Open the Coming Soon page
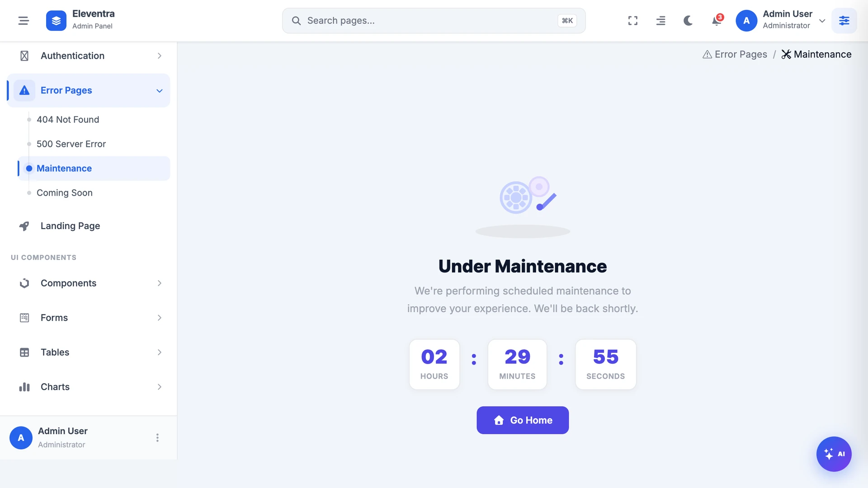Screen dimensions: 868x488 point(65,192)
